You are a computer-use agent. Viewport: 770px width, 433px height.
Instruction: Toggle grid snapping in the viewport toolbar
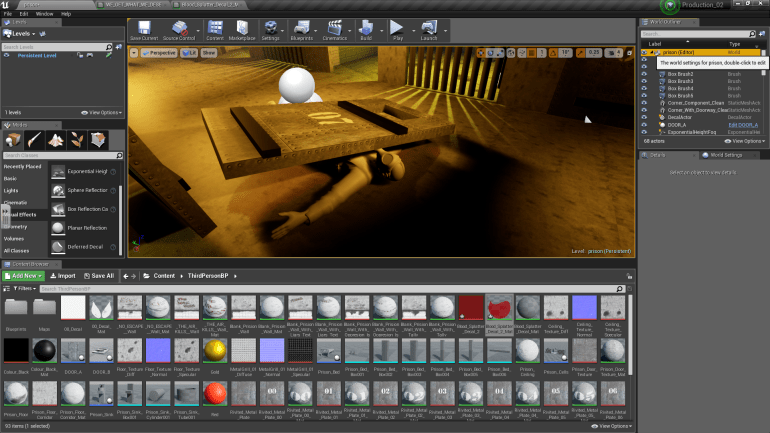531,53
